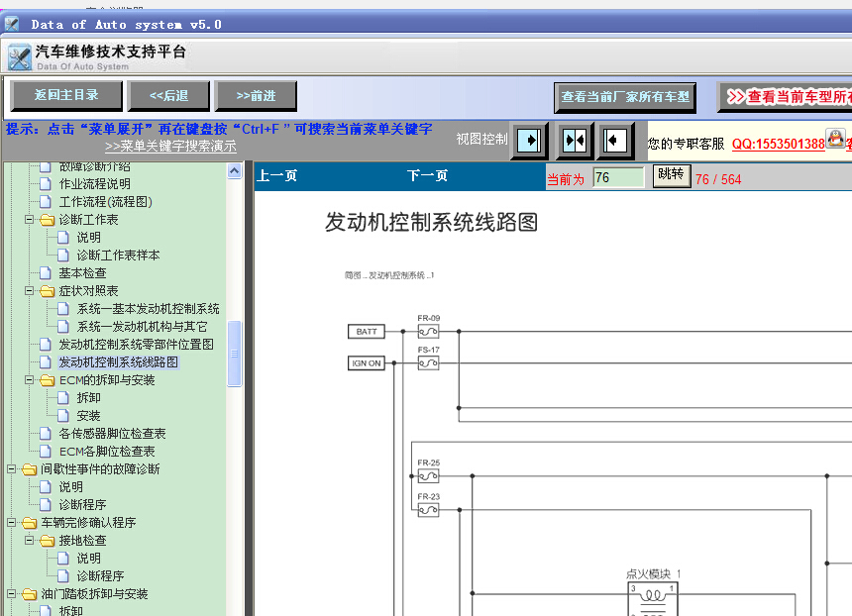Click the view control collapse-left arrow icon

click(615, 141)
